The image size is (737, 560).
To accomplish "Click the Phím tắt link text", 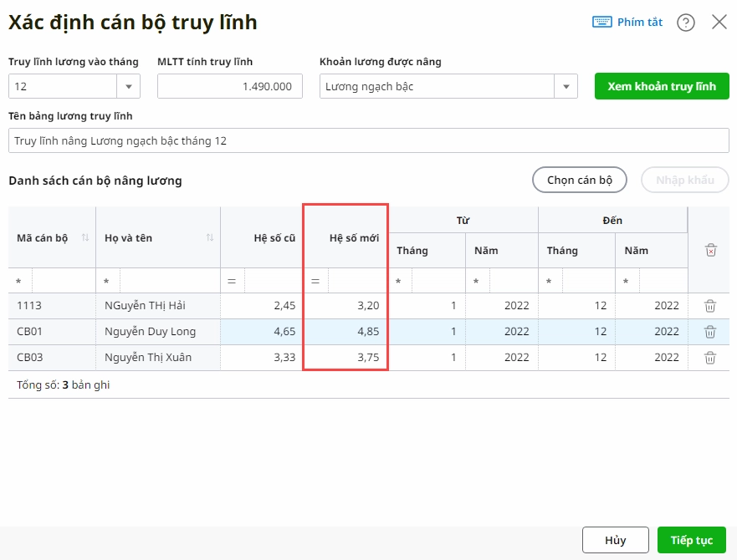I will [x=640, y=22].
